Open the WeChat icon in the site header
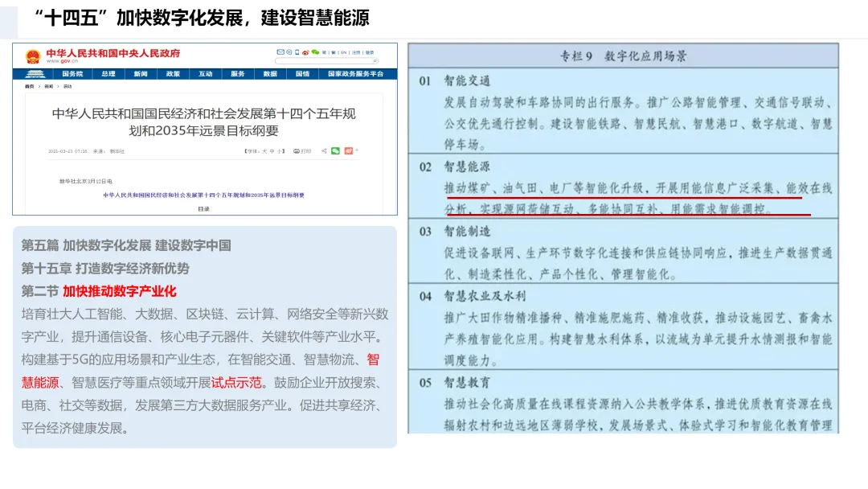Image resolution: width=868 pixels, height=489 pixels. (316, 52)
